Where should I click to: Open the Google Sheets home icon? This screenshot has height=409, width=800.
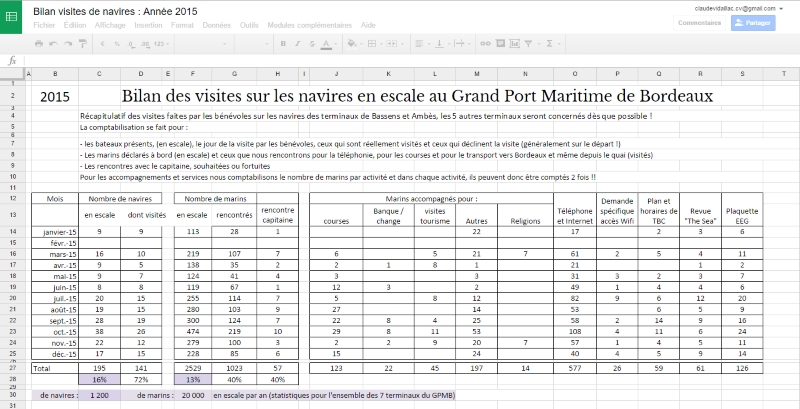[11, 17]
